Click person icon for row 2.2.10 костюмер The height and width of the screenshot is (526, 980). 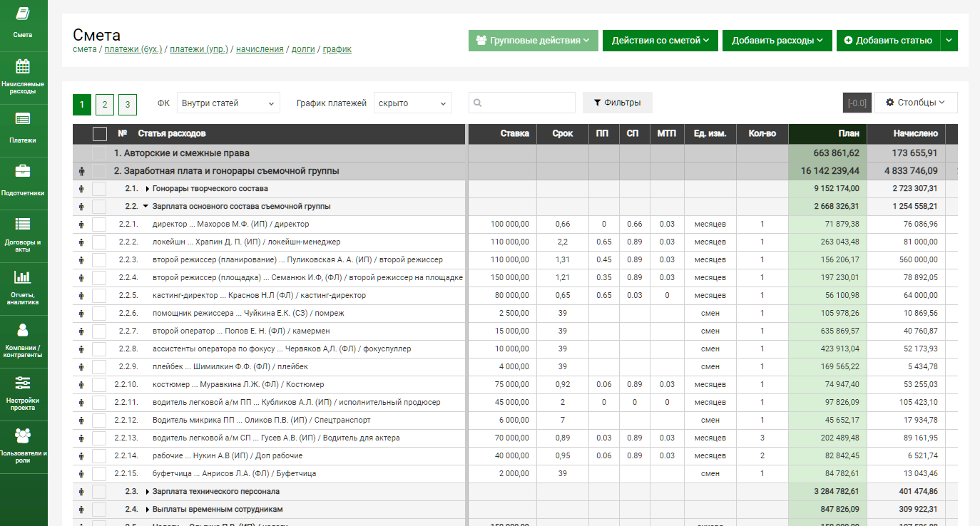pyautogui.click(x=81, y=385)
